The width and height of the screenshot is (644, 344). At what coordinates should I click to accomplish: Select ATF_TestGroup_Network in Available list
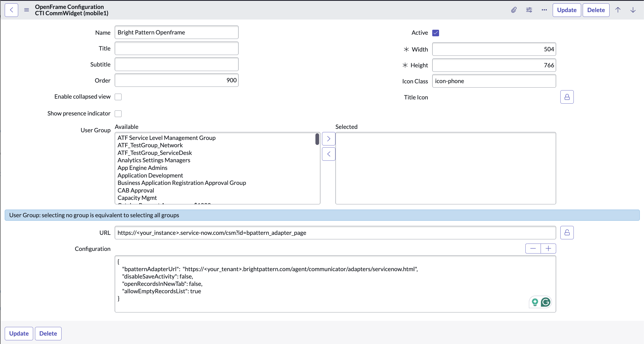pyautogui.click(x=150, y=145)
